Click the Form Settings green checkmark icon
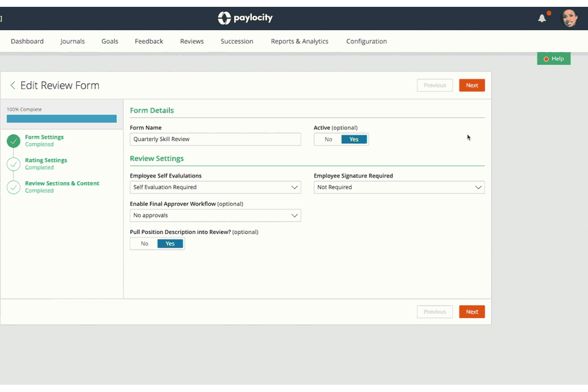 pos(14,141)
